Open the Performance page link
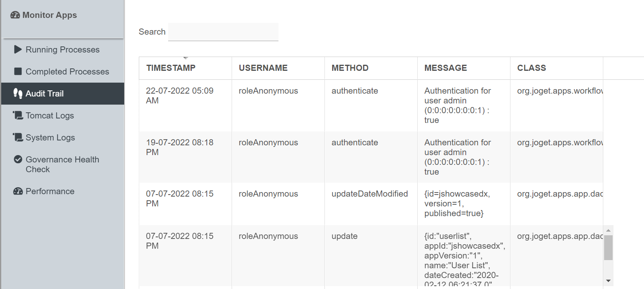Viewport: 644px width, 289px height. pos(50,191)
